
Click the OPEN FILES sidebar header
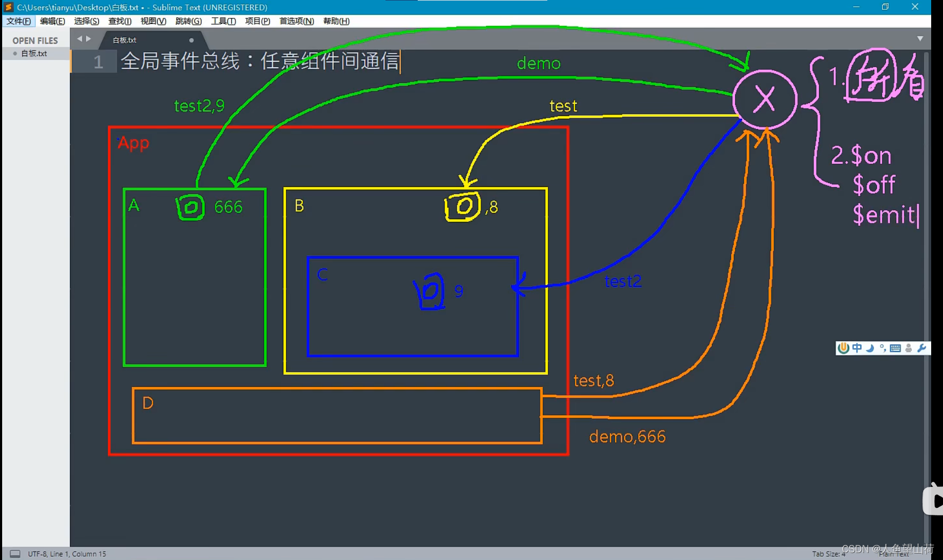tap(35, 41)
